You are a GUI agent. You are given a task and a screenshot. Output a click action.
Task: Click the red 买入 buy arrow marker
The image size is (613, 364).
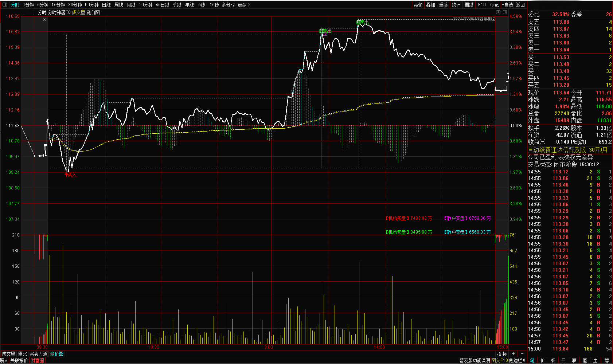tap(70, 175)
